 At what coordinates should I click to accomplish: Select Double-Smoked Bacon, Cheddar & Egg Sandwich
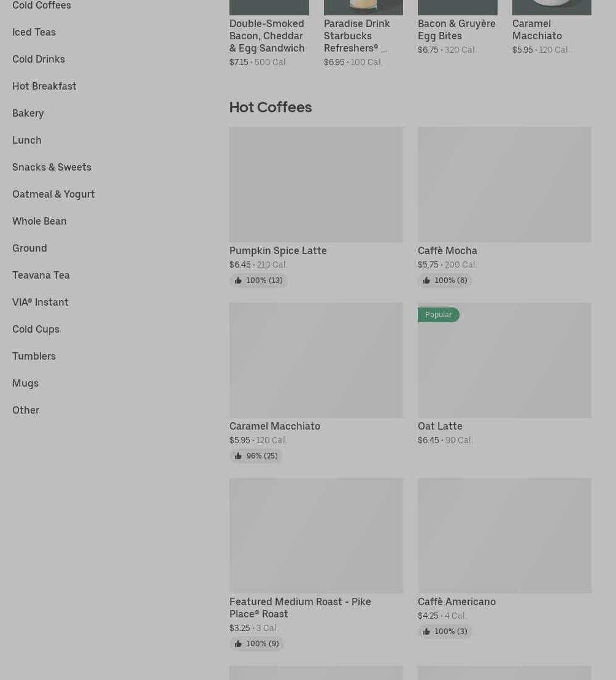coord(267,36)
